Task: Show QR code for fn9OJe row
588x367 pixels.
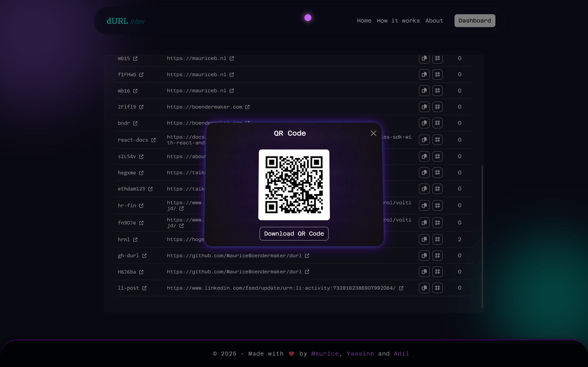Action: click(x=437, y=223)
